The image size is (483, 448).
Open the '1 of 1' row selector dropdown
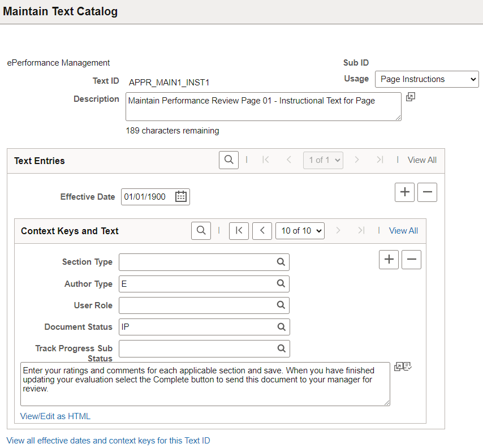pyautogui.click(x=323, y=160)
